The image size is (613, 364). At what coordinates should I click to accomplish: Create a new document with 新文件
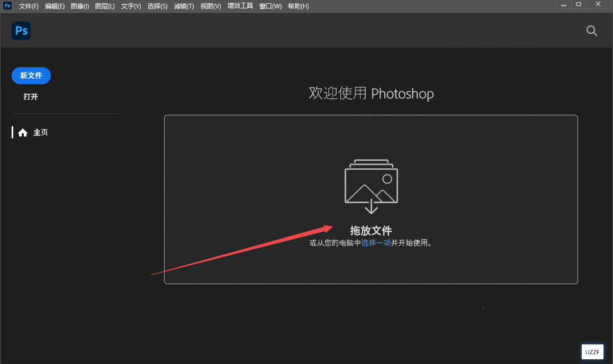click(x=31, y=76)
